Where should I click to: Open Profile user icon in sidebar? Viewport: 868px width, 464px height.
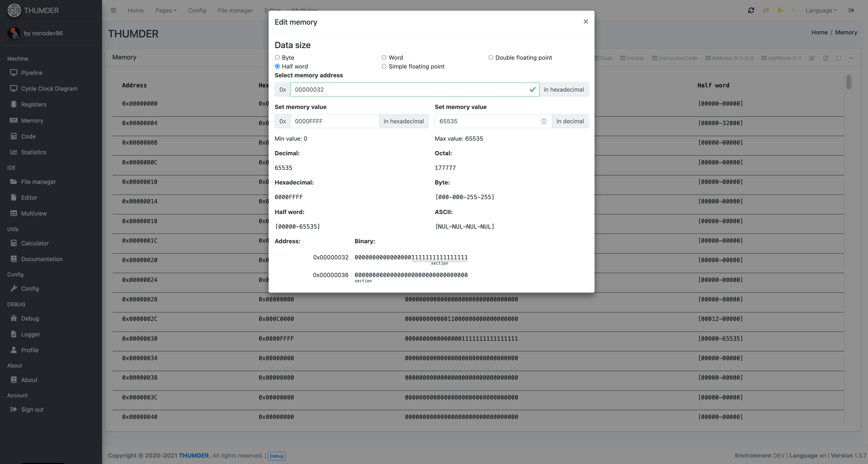pos(13,350)
